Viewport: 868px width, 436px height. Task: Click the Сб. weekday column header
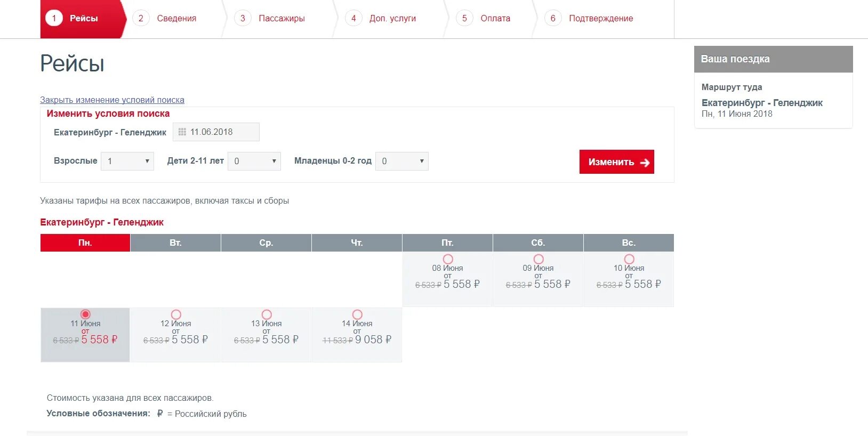[539, 243]
